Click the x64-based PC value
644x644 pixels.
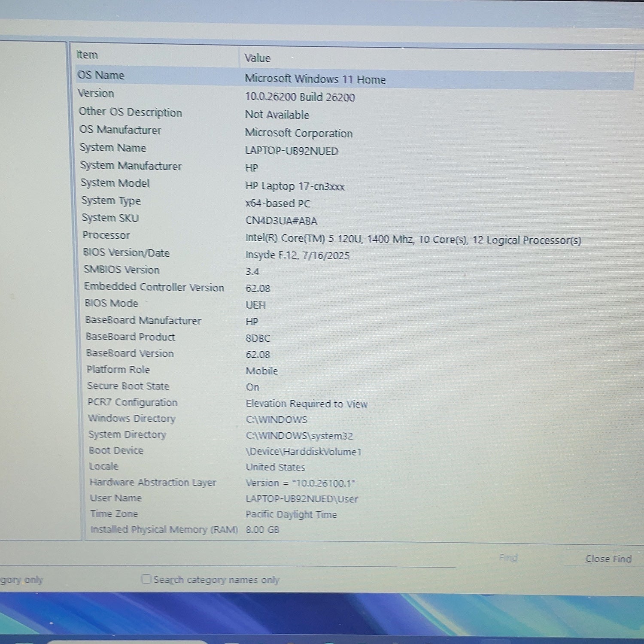tap(277, 204)
